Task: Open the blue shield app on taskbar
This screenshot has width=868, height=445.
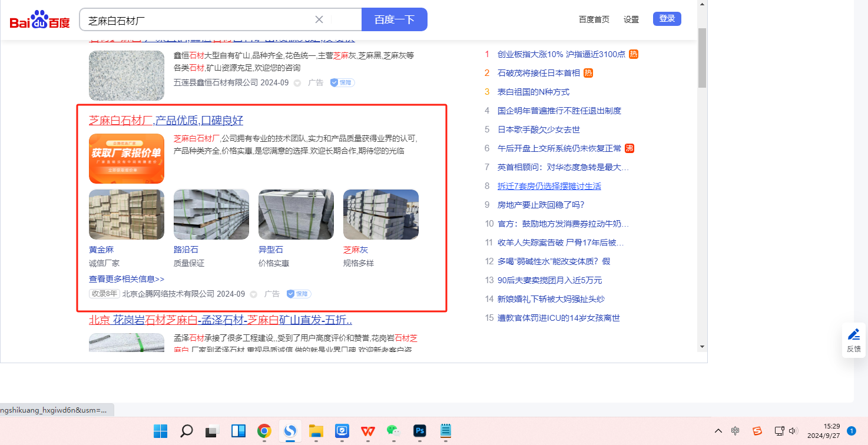Action: [x=342, y=431]
